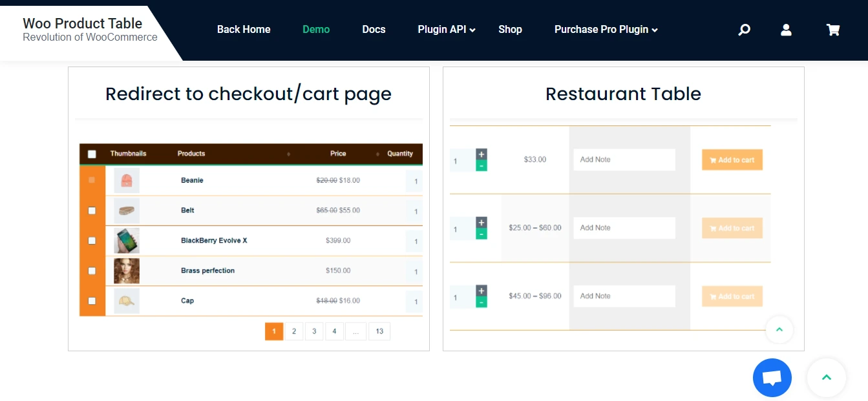
Task: Click the bottom-right scroll-to-top arrow
Action: click(826, 378)
